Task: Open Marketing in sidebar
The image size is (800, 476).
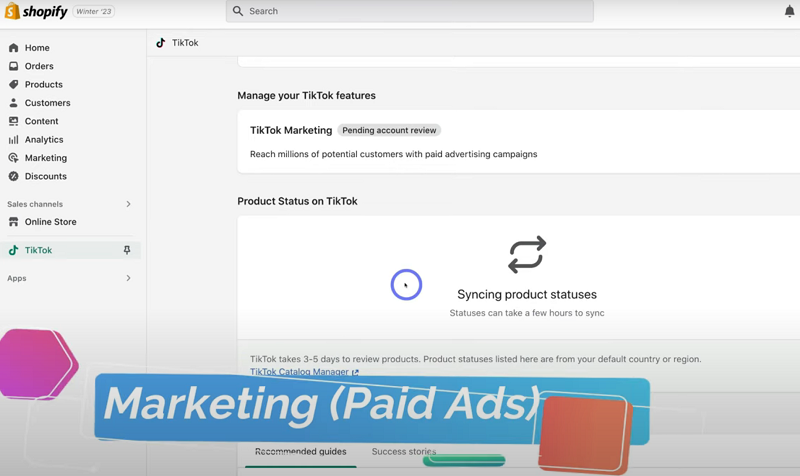Action: click(46, 158)
